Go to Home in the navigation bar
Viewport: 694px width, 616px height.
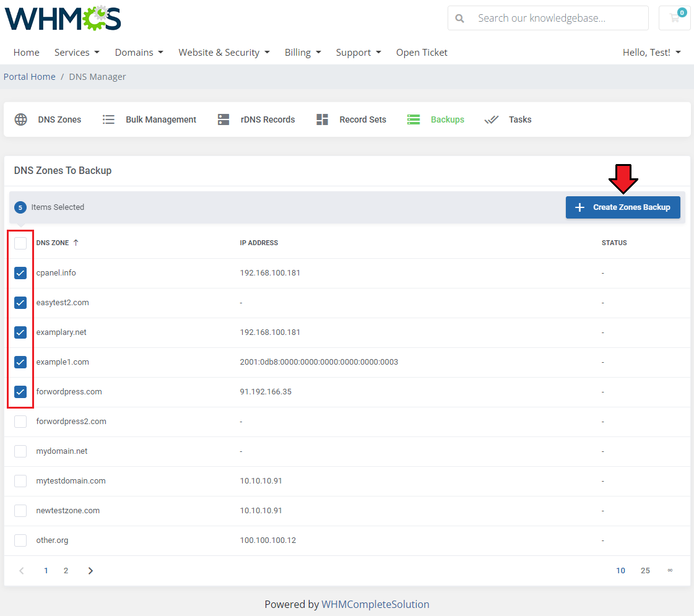(27, 52)
